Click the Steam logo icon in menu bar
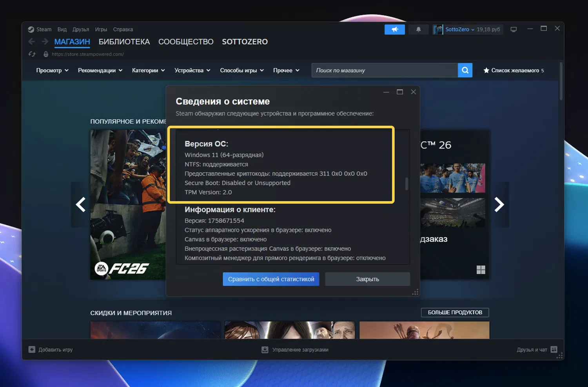 tap(31, 29)
